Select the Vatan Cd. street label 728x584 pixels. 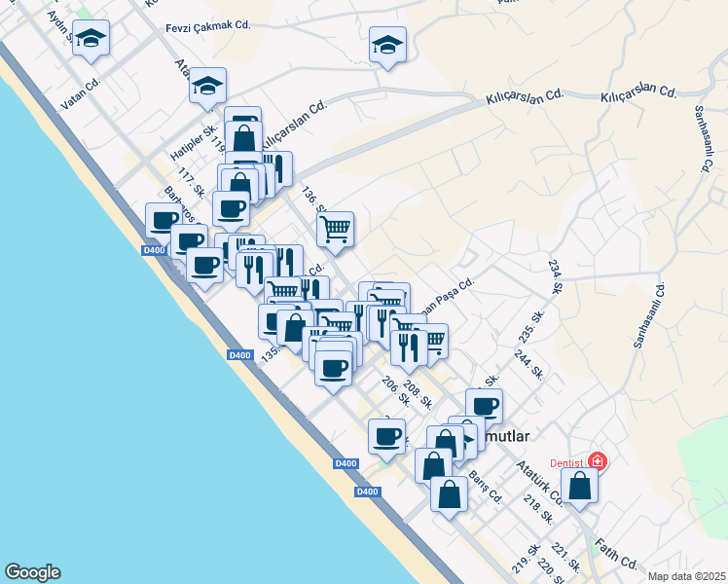pos(81,93)
